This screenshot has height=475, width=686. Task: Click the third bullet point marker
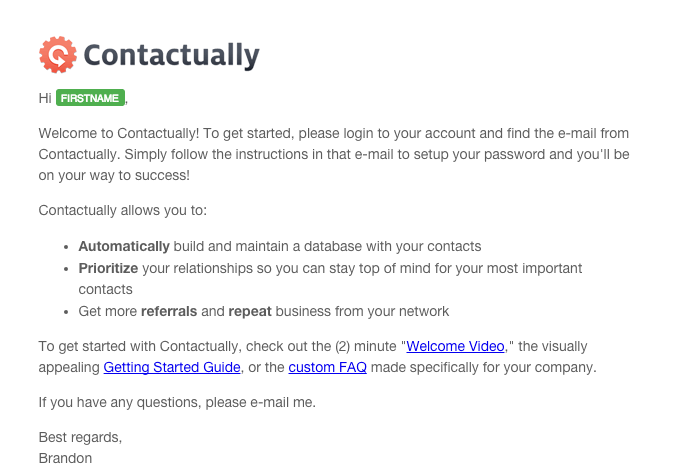66,312
